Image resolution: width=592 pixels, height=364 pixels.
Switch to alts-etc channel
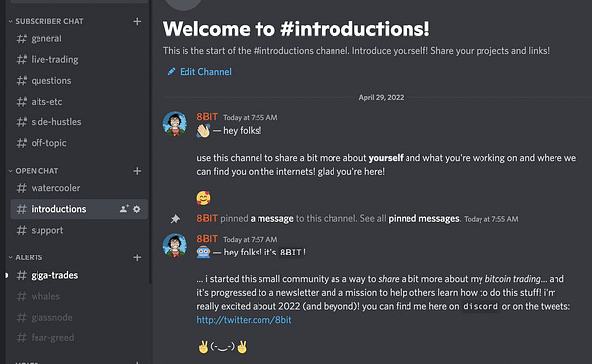tap(79, 102)
